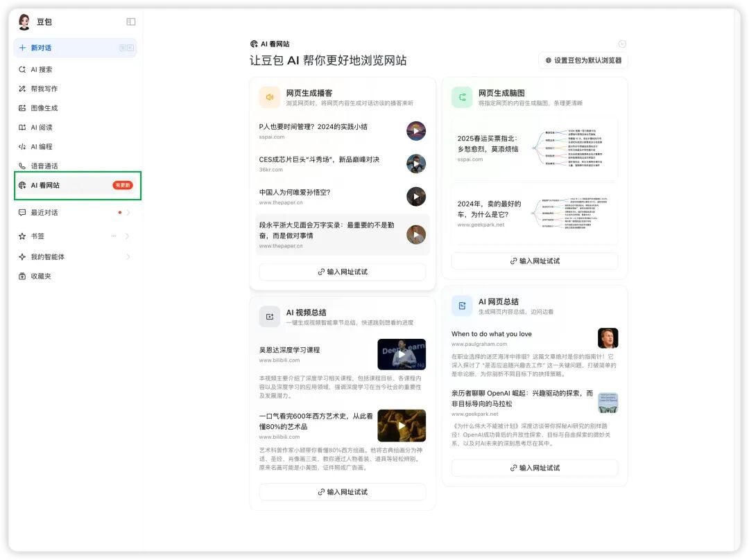Click title P人也要时间管理？2024的实践小结
Image resolution: width=749 pixels, height=560 pixels.
(x=313, y=127)
